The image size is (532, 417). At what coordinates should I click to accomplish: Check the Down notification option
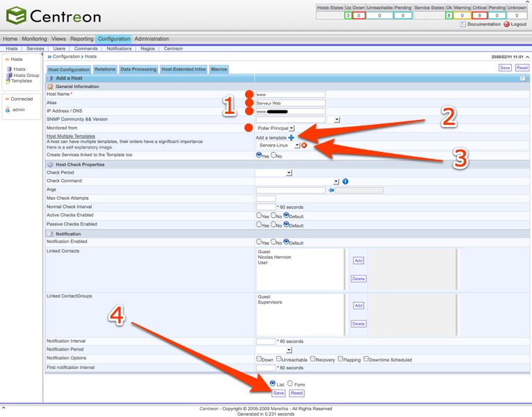click(x=259, y=359)
